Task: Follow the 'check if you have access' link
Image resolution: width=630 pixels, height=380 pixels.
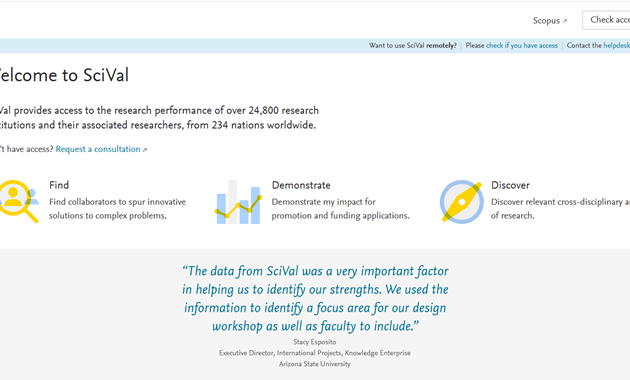Action: point(522,45)
